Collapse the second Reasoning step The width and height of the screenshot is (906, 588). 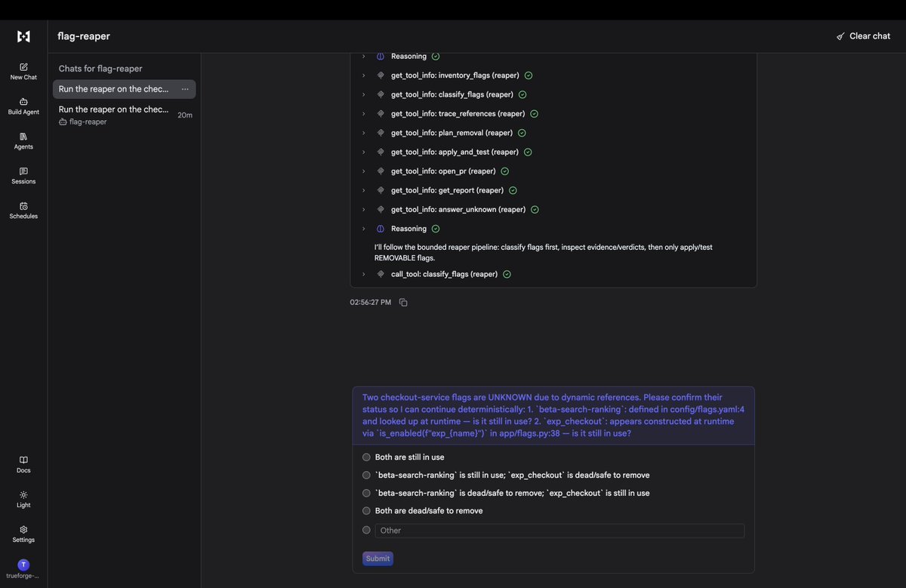(x=363, y=229)
